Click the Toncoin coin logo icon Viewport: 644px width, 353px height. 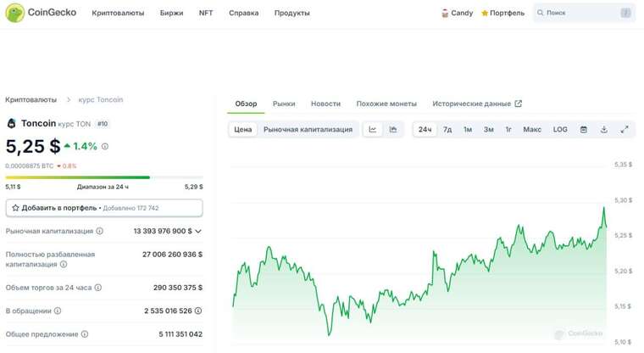coord(12,123)
